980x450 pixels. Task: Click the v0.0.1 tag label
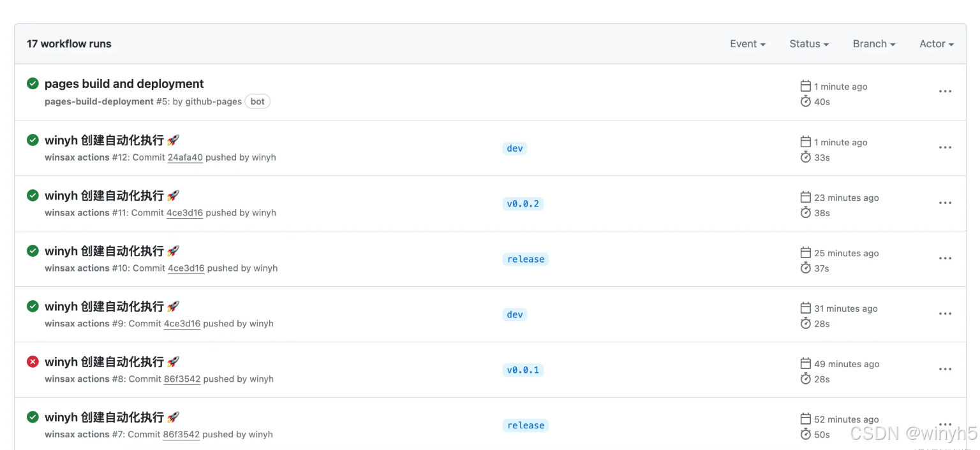523,370
